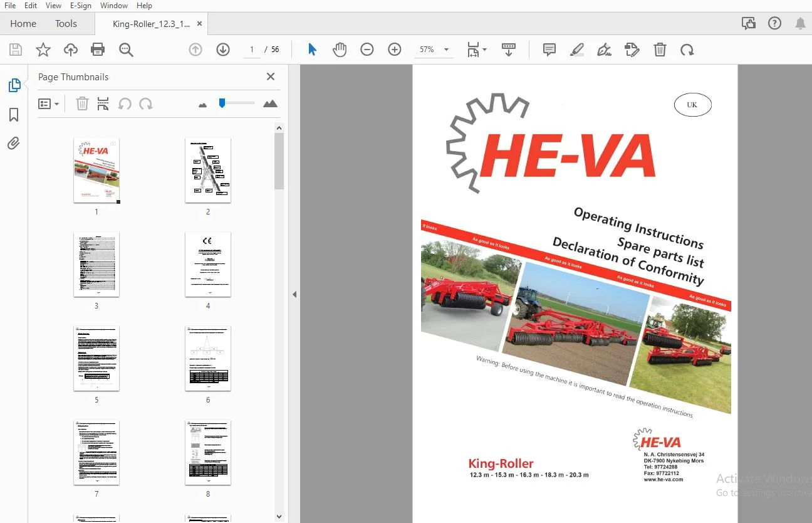Collapse the left navigation pane arrow

pos(294,294)
